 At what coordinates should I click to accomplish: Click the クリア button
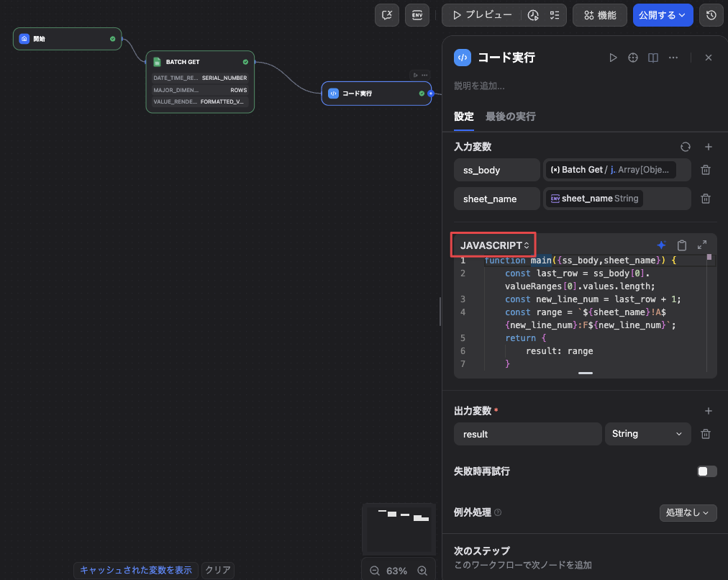[x=218, y=570]
